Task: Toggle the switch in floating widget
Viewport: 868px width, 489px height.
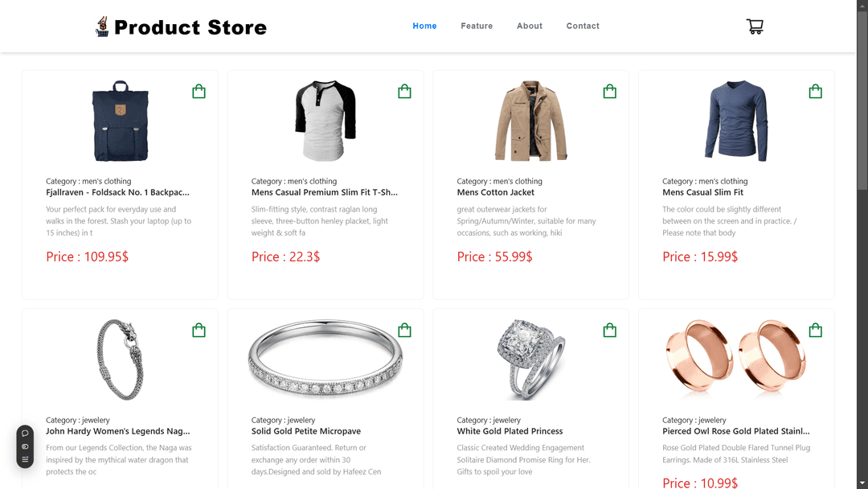Action: pyautogui.click(x=25, y=446)
